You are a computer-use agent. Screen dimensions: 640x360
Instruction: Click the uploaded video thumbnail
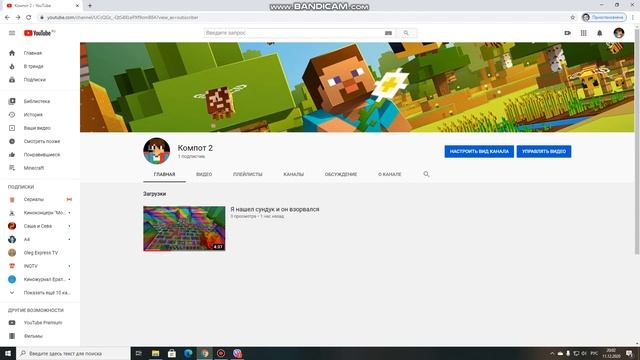coord(184,229)
